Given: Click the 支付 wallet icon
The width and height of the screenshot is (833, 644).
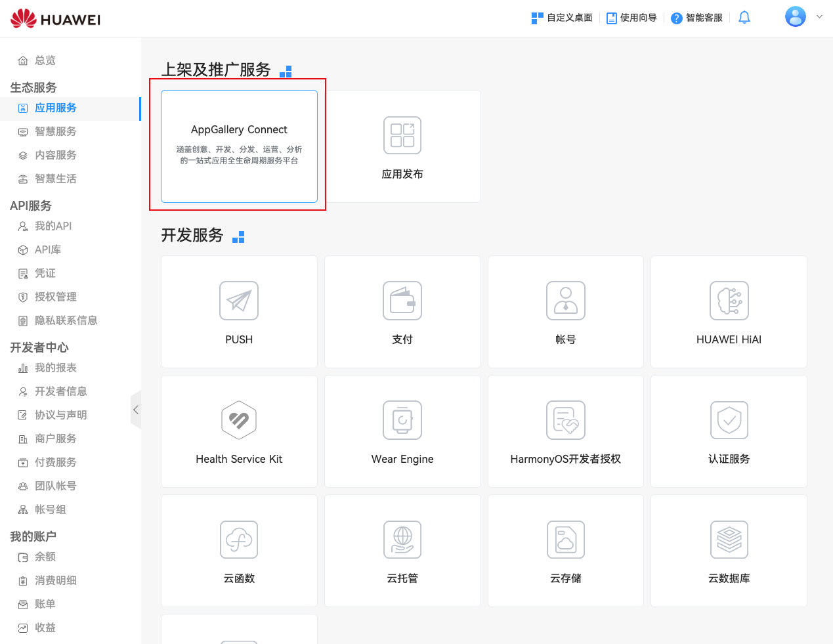Looking at the screenshot, I should click(402, 301).
